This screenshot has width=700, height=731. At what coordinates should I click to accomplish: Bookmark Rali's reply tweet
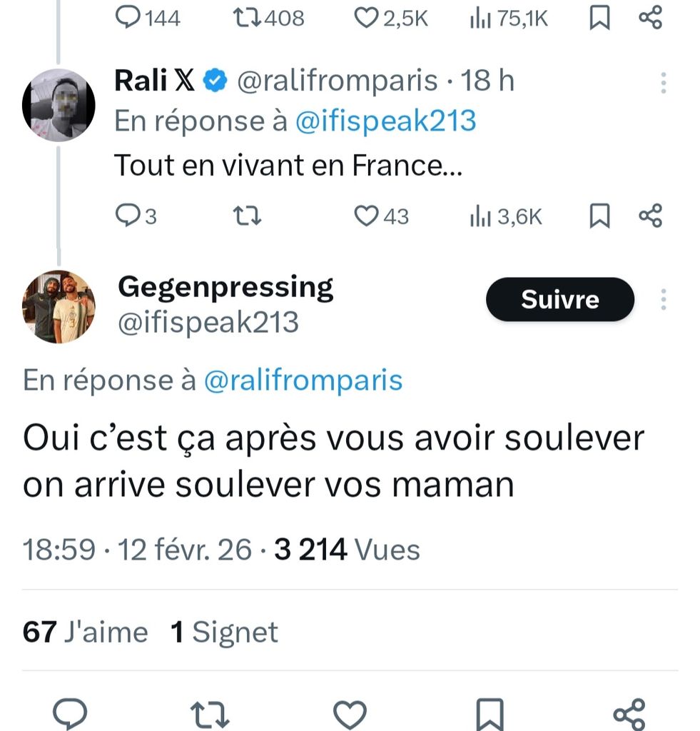(x=599, y=216)
